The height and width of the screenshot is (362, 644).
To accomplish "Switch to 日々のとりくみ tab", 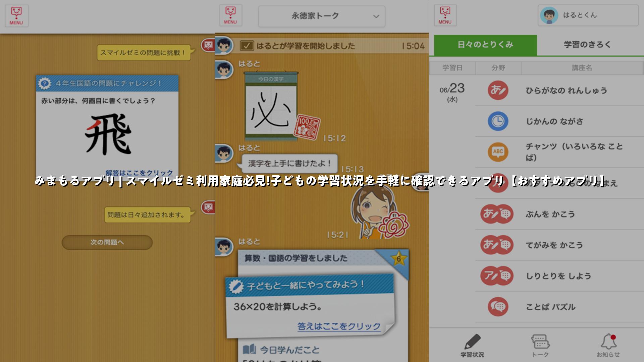I will 485,45.
